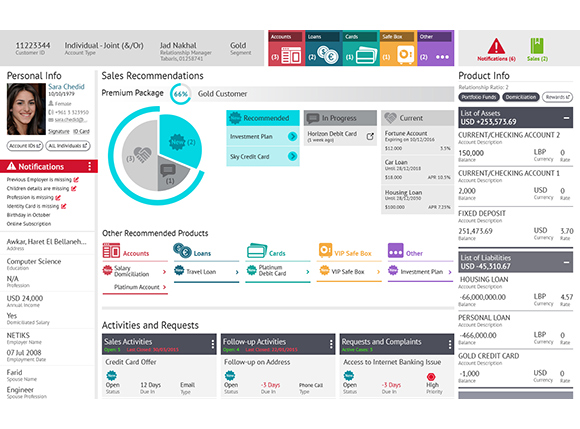Click the Account IDs button
The width and height of the screenshot is (580, 429).
click(25, 146)
